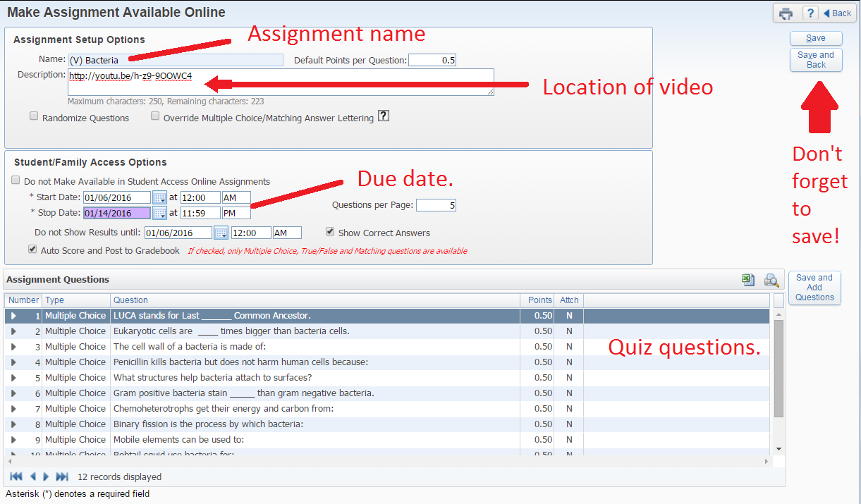The image size is (861, 504).
Task: Sort by the Points column header
Action: coord(539,300)
